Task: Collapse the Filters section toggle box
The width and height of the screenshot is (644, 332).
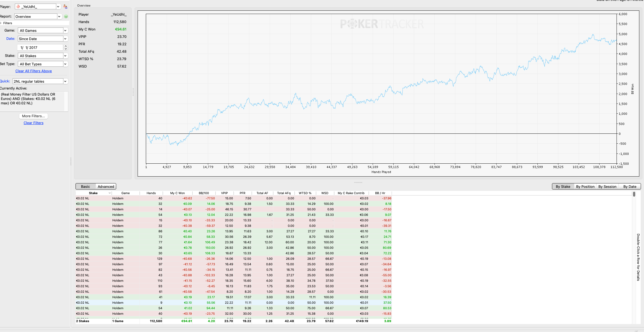Action: [x=1, y=23]
